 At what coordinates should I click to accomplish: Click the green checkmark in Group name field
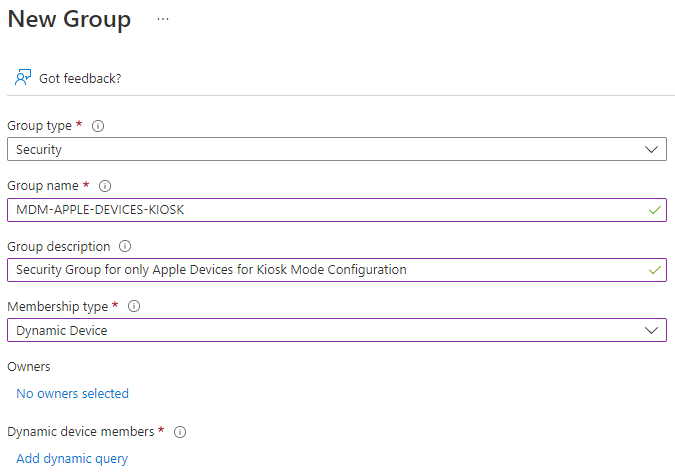pyautogui.click(x=655, y=210)
